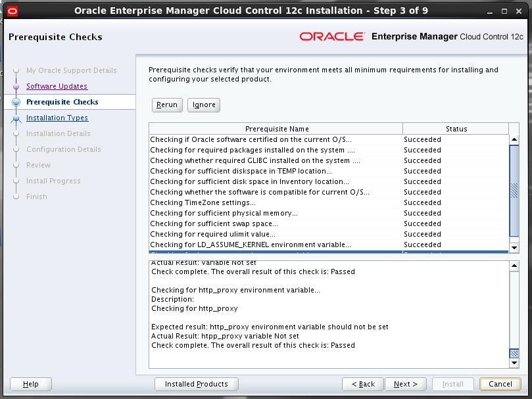This screenshot has width=532, height=399.
Task: Click 'Expected result: http_proxy' line in details
Action: (270, 327)
